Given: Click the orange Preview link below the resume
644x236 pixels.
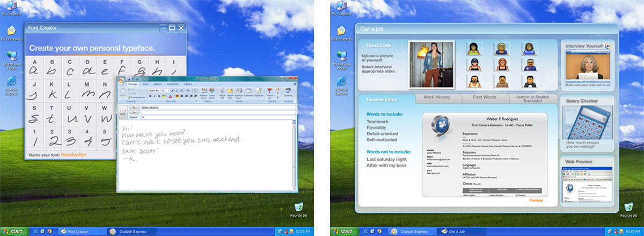Looking at the screenshot, I should coord(536,201).
